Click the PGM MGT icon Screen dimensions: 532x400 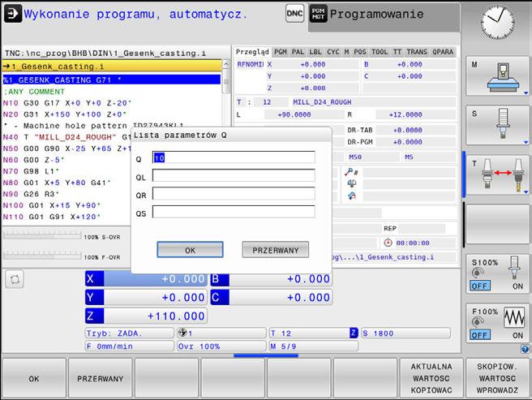(318, 14)
